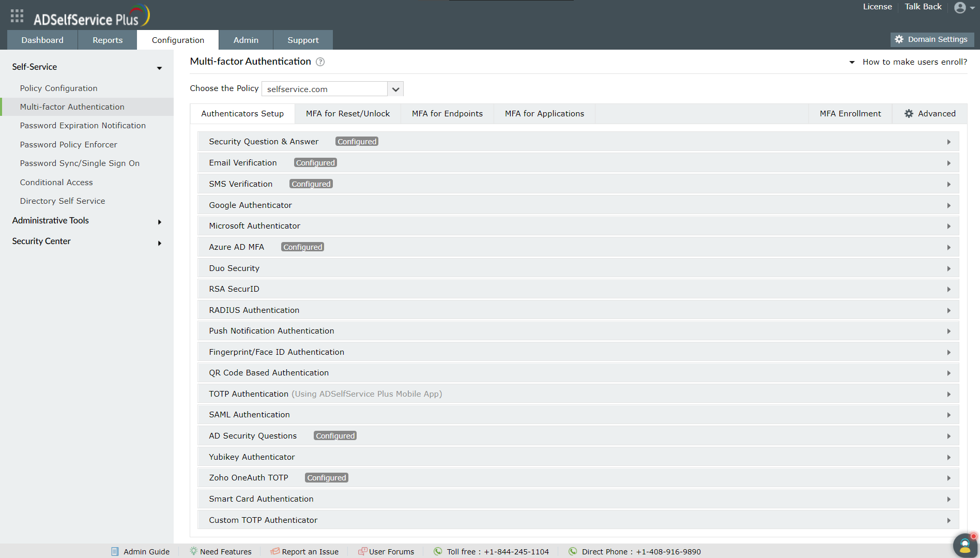Click the User Forums icon
The image size is (980, 558).
tap(363, 551)
